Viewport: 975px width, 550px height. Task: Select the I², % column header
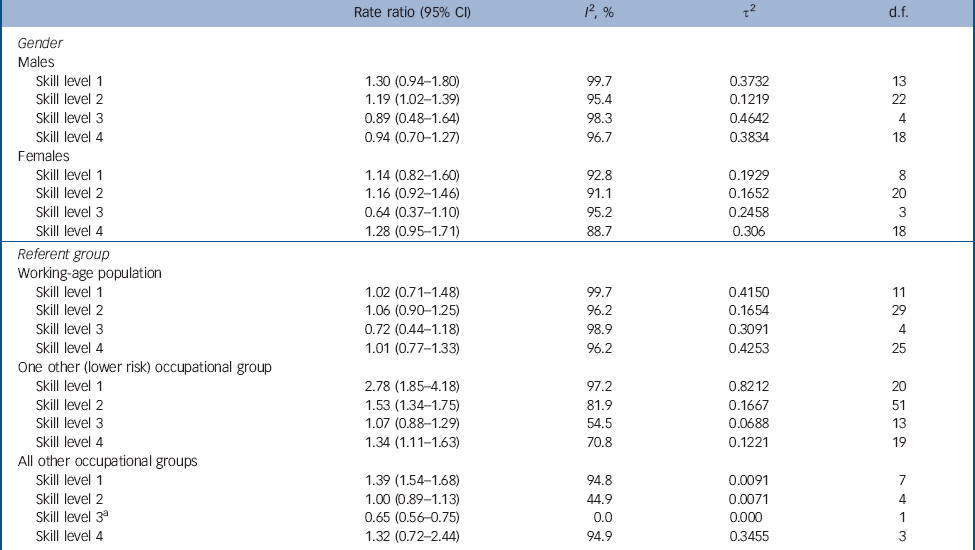click(x=595, y=12)
